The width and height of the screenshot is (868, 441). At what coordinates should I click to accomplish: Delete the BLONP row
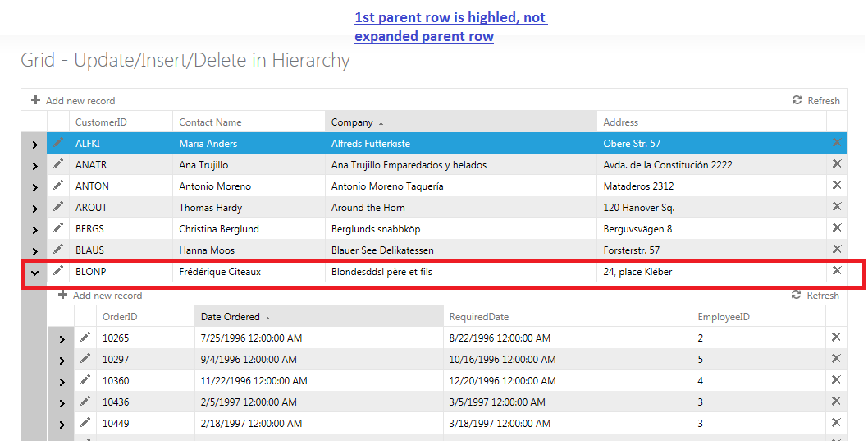837,270
